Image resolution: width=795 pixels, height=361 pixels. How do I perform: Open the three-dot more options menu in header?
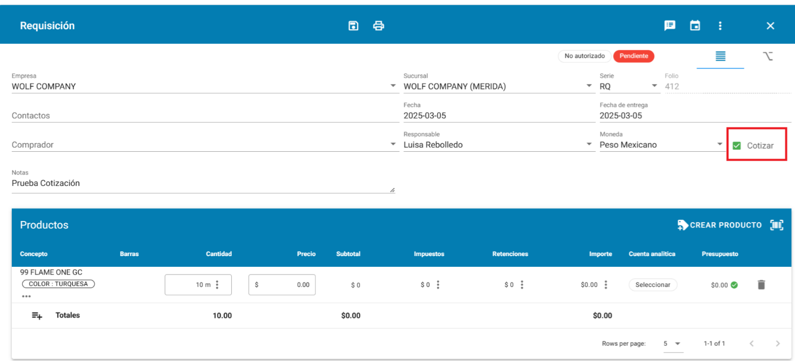(720, 26)
